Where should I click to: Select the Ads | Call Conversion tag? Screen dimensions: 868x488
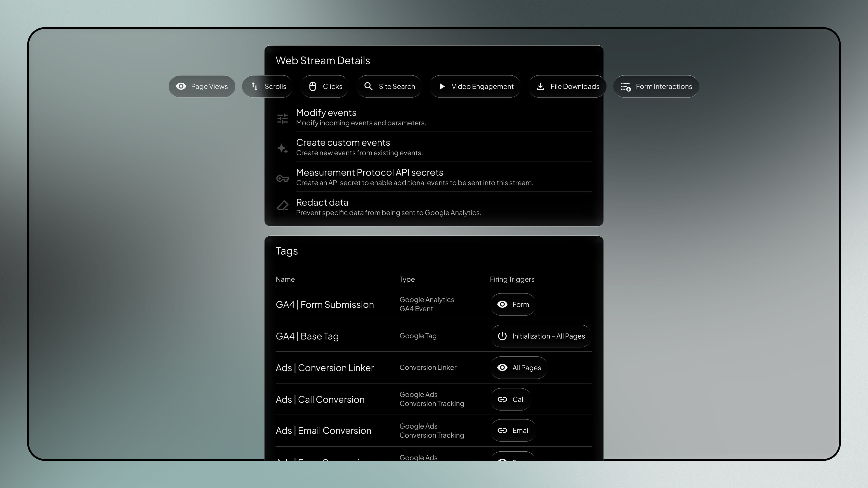coord(320,399)
